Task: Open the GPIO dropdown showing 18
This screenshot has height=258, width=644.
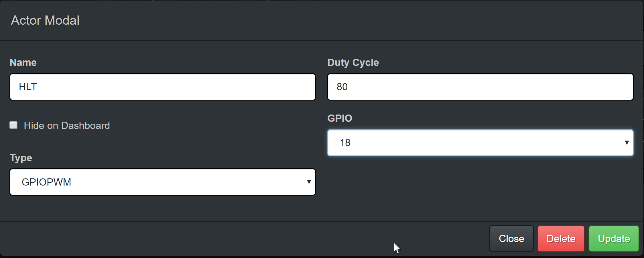Action: click(x=480, y=143)
